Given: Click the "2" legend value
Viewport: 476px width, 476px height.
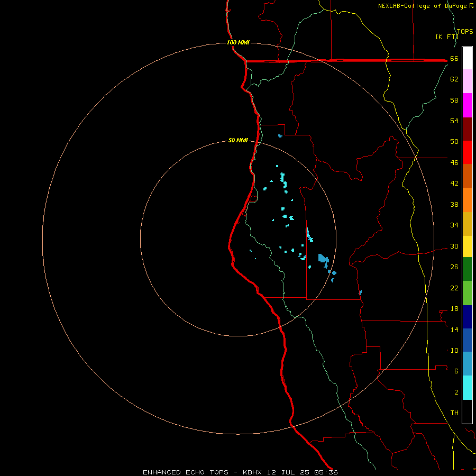Looking at the screenshot, I should click(456, 392).
